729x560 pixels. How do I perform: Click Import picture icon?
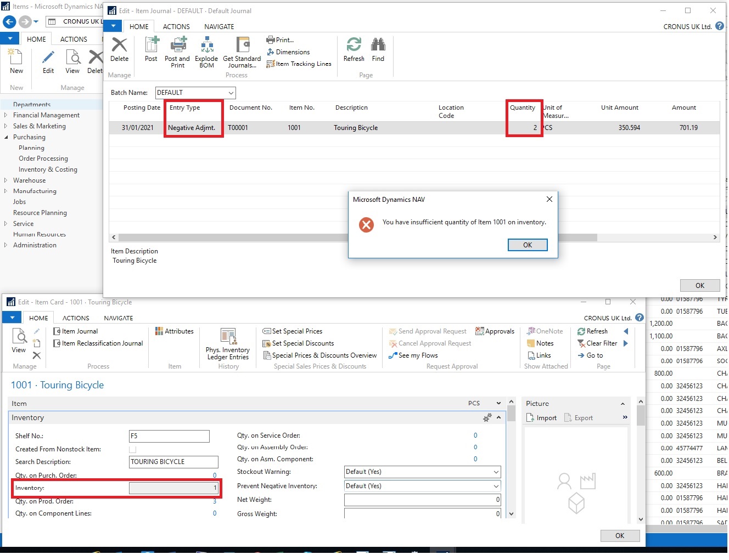coord(541,418)
